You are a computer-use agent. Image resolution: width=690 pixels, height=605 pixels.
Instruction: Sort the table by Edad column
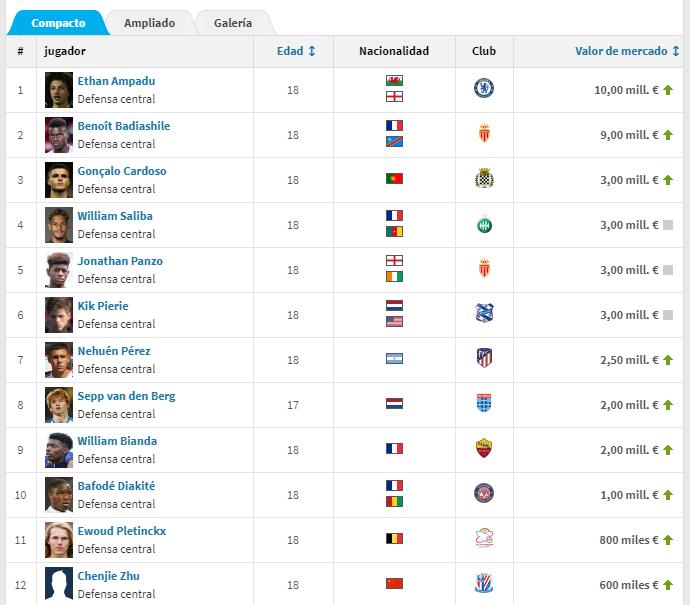click(296, 51)
